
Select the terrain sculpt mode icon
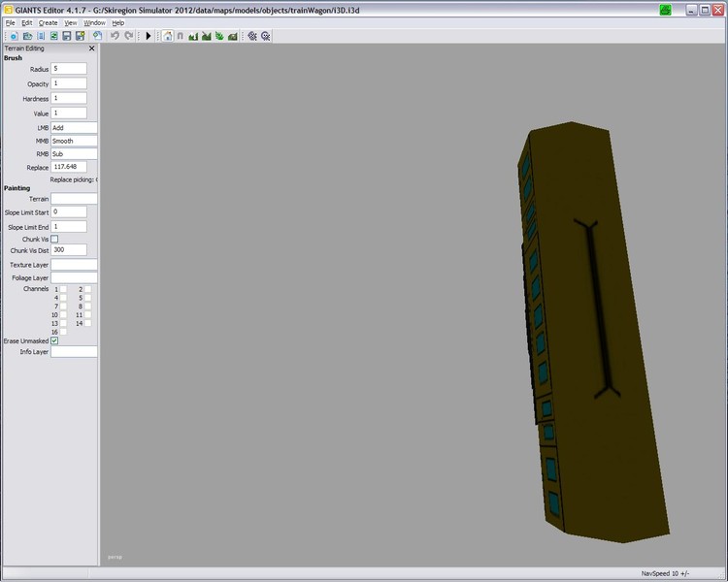[x=193, y=36]
